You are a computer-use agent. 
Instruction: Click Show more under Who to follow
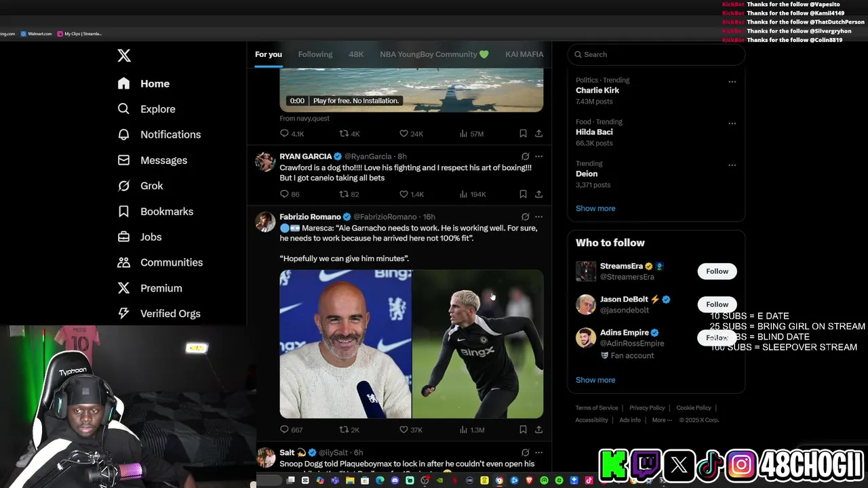tap(595, 380)
